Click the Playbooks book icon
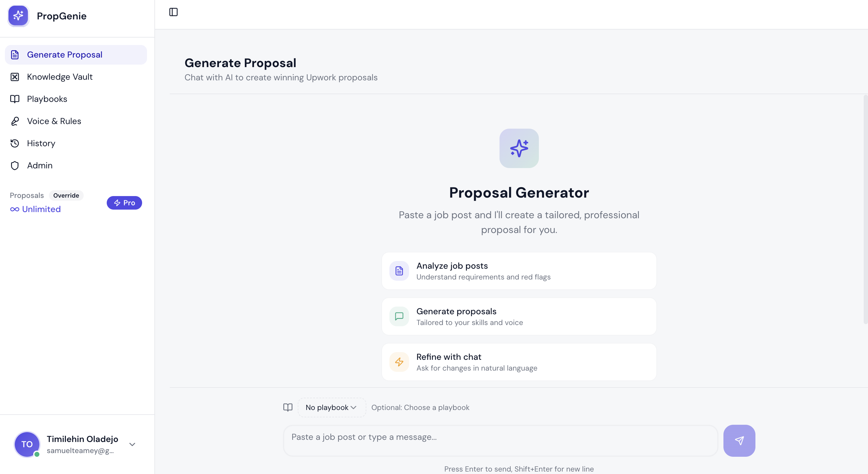The height and width of the screenshot is (474, 868). (14, 99)
